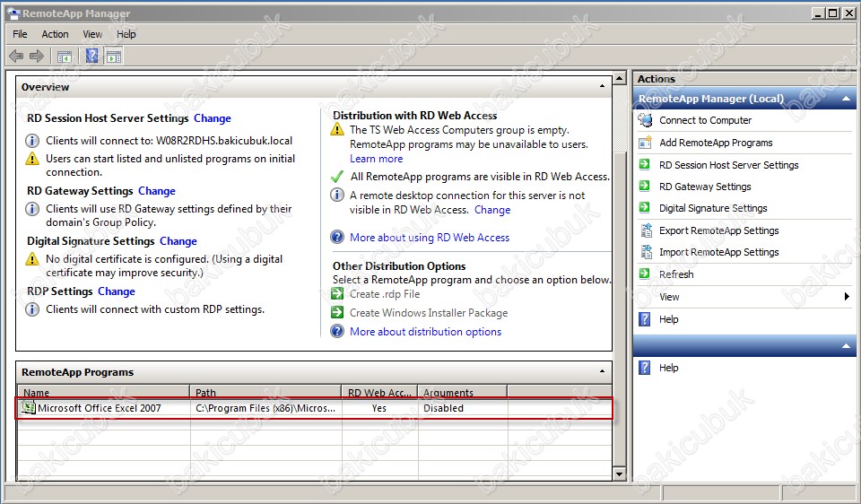The height and width of the screenshot is (504, 861).
Task: Click question icon beside More about distribution options
Action: coord(336,331)
